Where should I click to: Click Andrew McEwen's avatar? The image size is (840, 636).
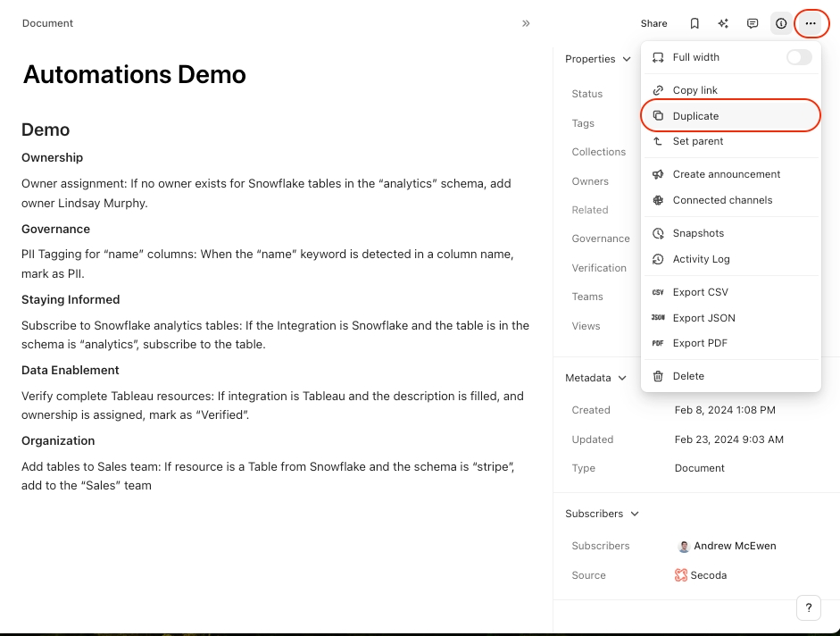(684, 546)
